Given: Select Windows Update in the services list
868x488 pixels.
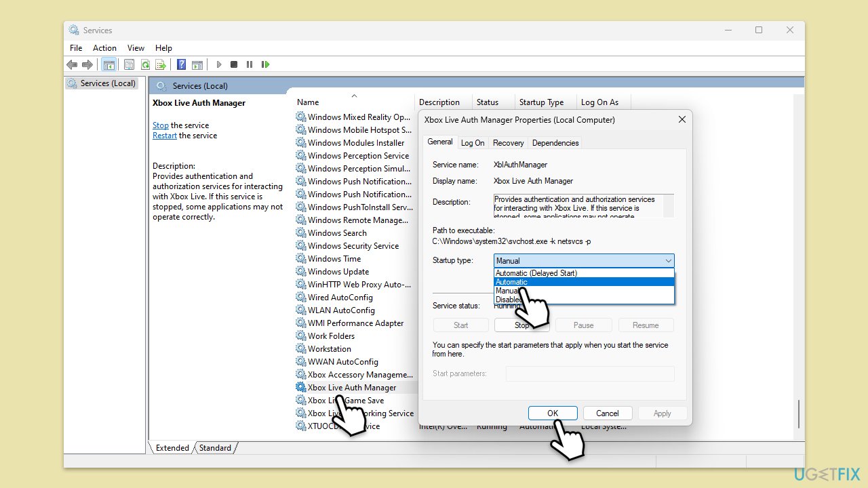Looking at the screenshot, I should click(338, 272).
